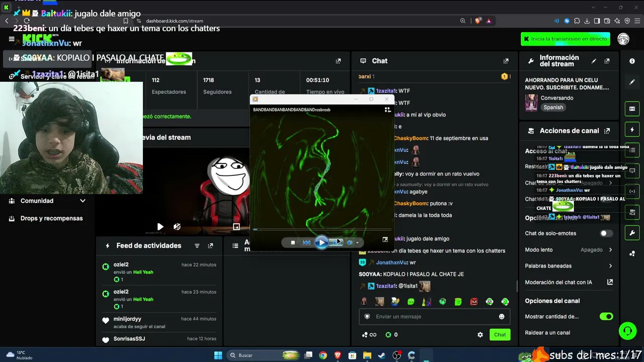Click the 1zazita1 username in last chat message
Viewport: 644px width, 362px height.
tap(386, 286)
